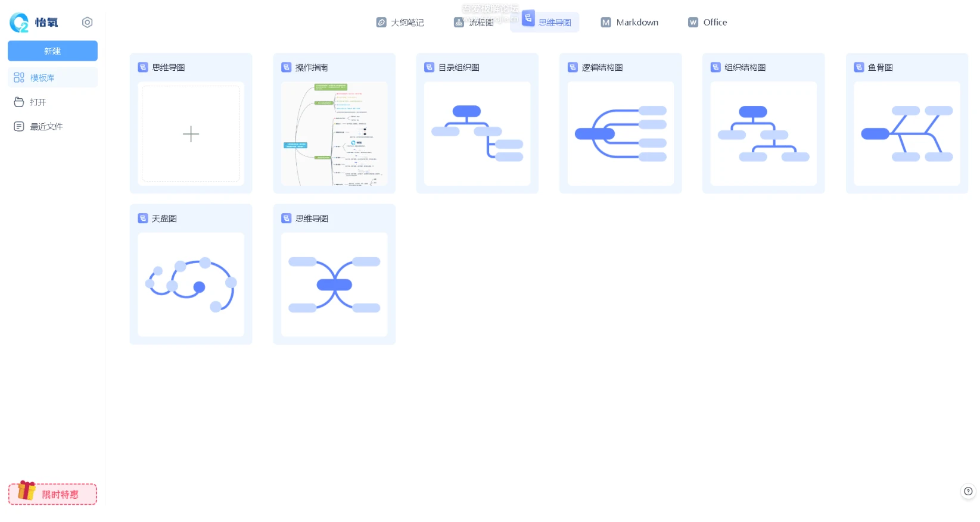Screen dimensions: 980x522
Task: Switch to the Markdown tab
Action: point(630,22)
